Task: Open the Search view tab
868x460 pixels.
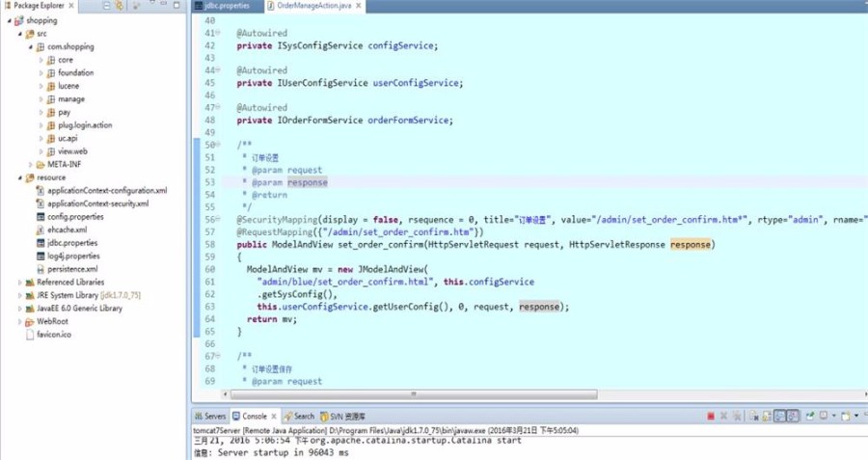Action: (299, 417)
